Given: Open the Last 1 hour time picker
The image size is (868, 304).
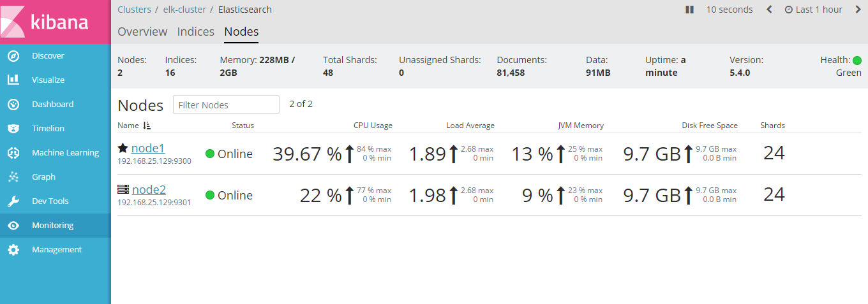Looking at the screenshot, I should click(x=813, y=10).
